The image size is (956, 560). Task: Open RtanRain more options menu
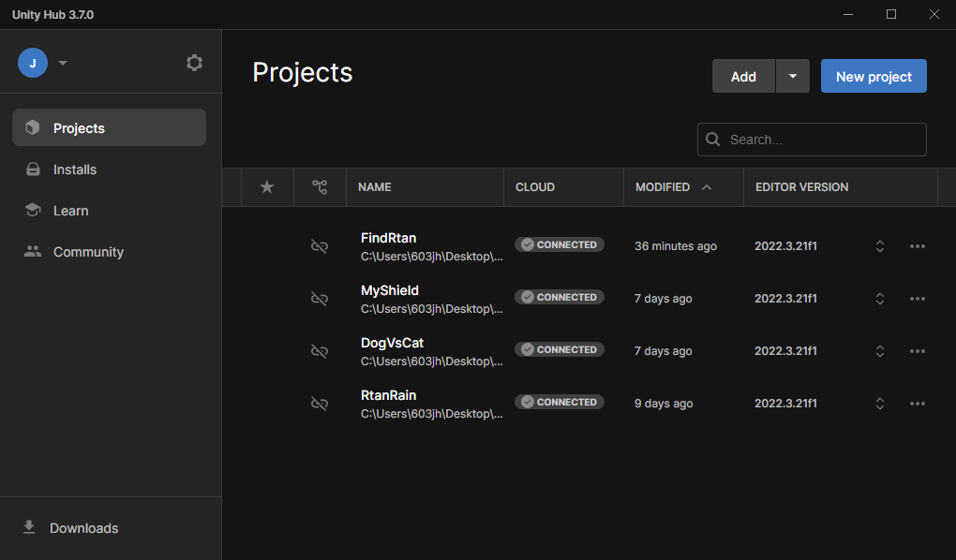tap(918, 404)
